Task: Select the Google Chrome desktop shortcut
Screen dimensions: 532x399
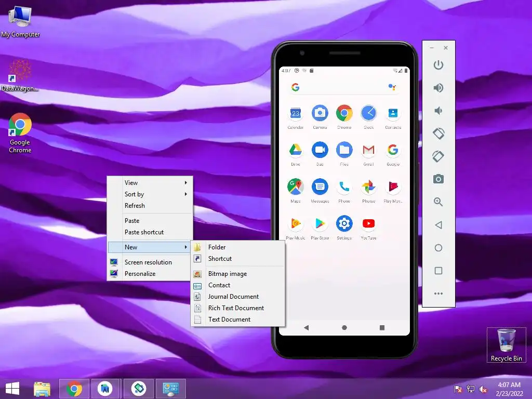Action: click(x=20, y=133)
